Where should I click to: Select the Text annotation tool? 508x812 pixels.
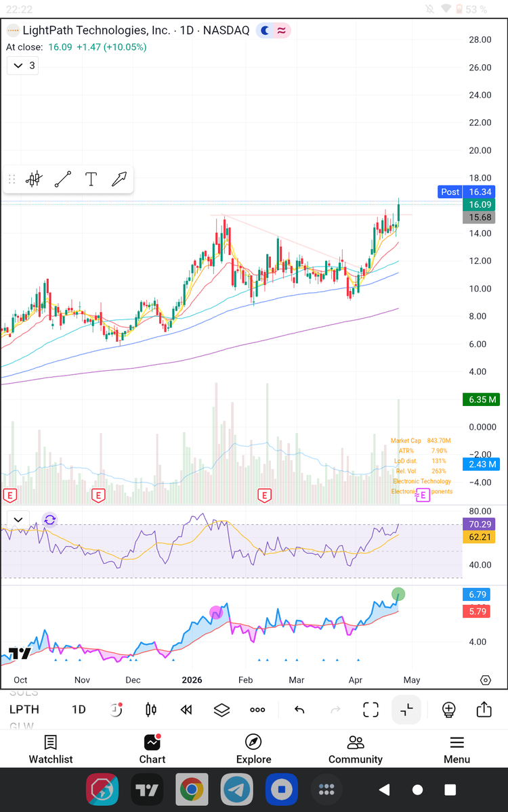[x=91, y=179]
